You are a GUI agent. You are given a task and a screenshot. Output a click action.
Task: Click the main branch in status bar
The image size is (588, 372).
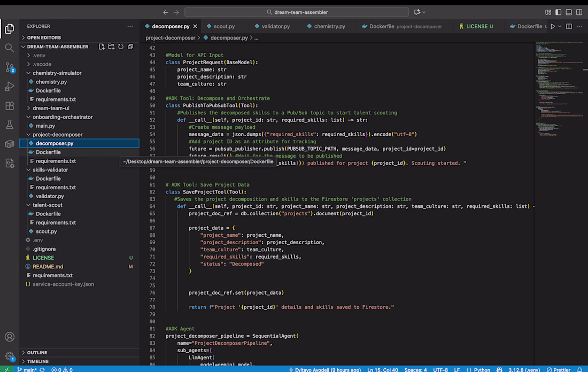27,369
